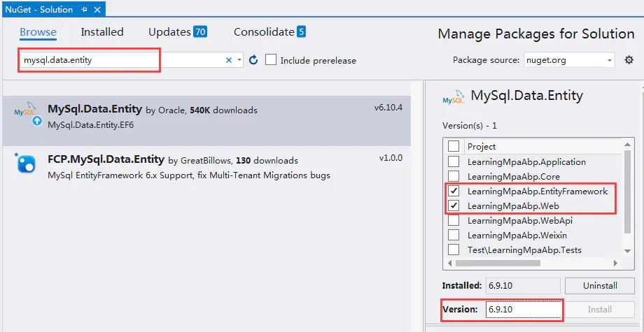Open the package source settings gear
This screenshot has height=332, width=644.
click(x=629, y=60)
